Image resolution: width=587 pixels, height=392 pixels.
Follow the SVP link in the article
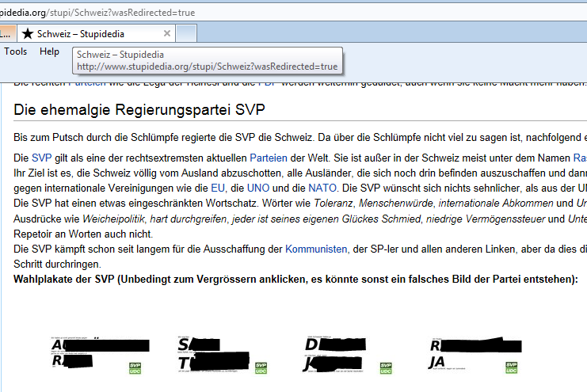click(x=41, y=158)
